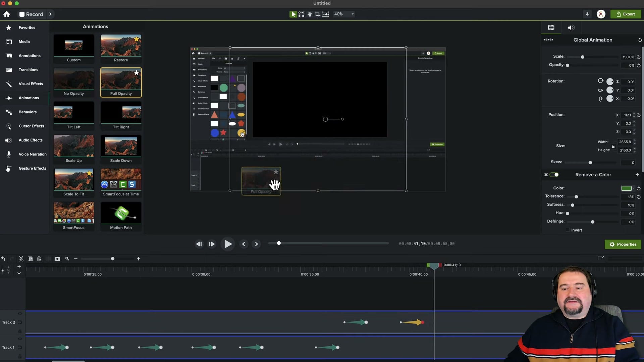
Task: Collapse timeline tracks with the down chevron
Action: (19, 273)
